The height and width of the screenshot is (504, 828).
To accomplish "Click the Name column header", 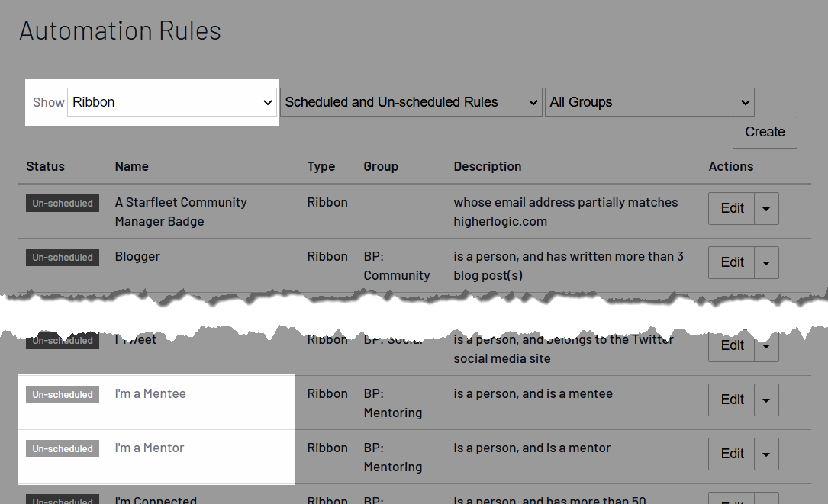I will 131,166.
